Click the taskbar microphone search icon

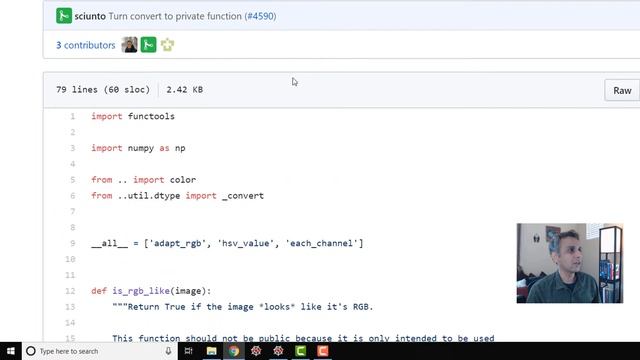[168, 351]
